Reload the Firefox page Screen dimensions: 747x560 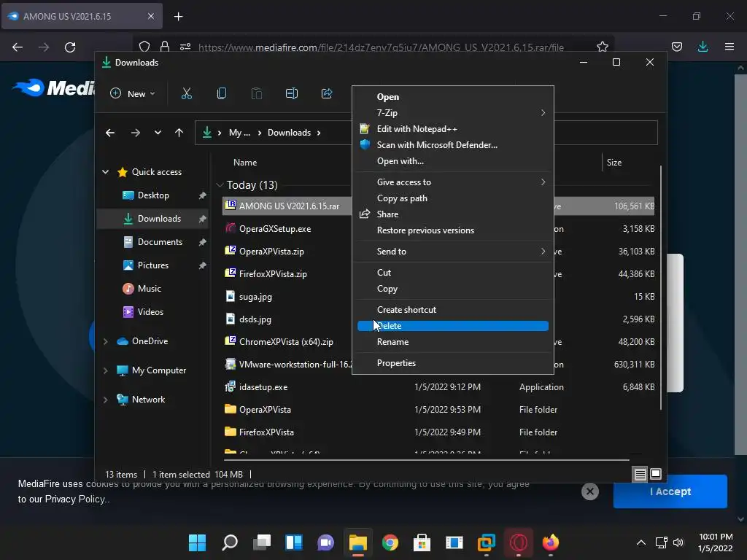point(70,47)
